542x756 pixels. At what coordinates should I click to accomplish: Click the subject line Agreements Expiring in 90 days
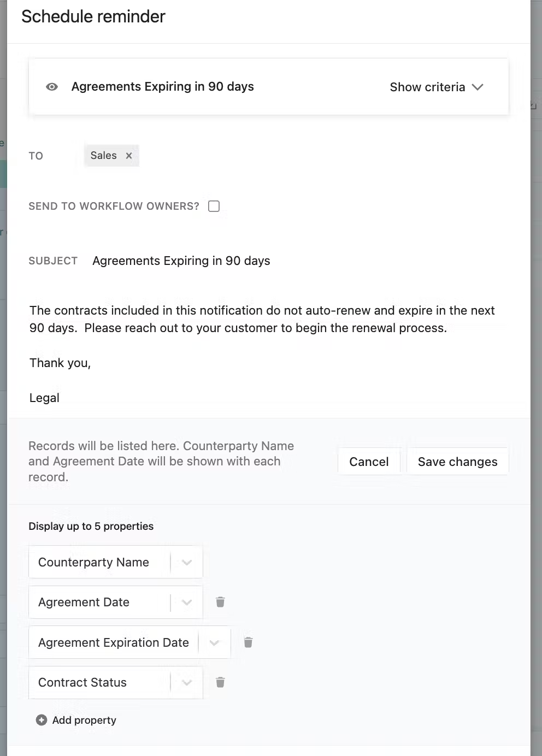[x=181, y=261]
